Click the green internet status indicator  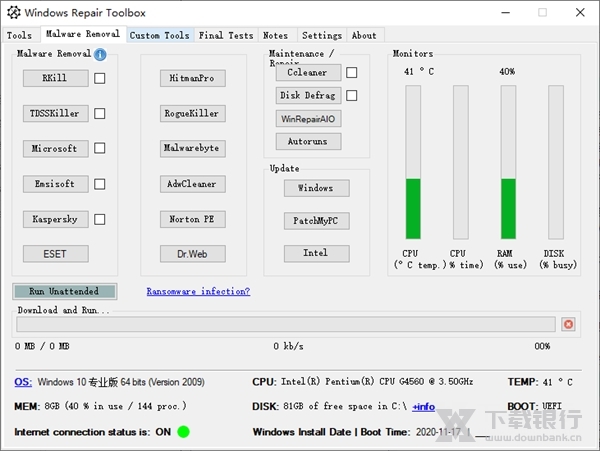[183, 432]
